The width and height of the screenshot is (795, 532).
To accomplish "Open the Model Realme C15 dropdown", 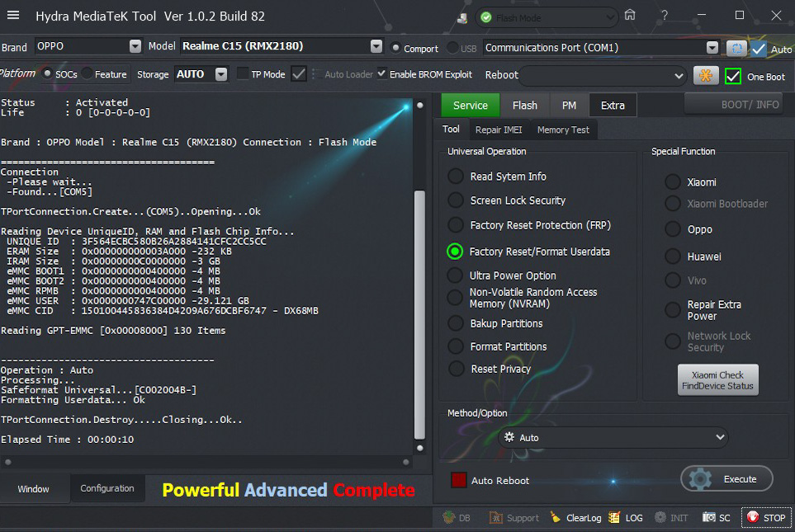I will click(376, 47).
